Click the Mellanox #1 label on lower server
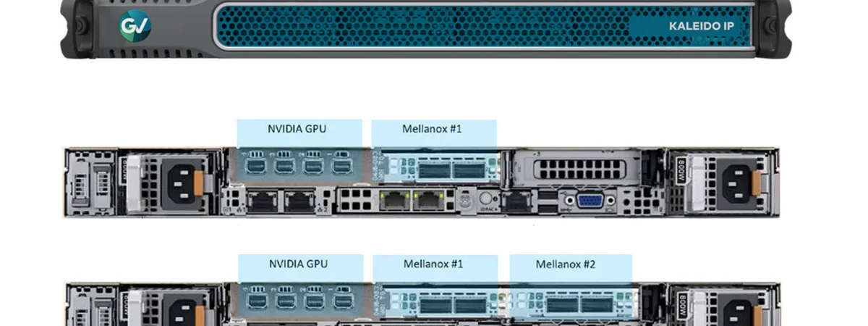Screen dimensions: 868x326 pos(433,264)
